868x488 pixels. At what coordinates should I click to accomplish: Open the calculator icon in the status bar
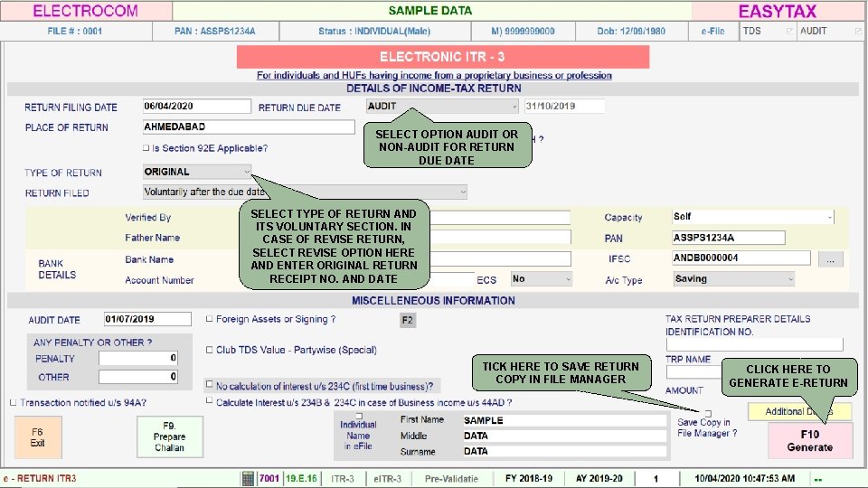248,479
